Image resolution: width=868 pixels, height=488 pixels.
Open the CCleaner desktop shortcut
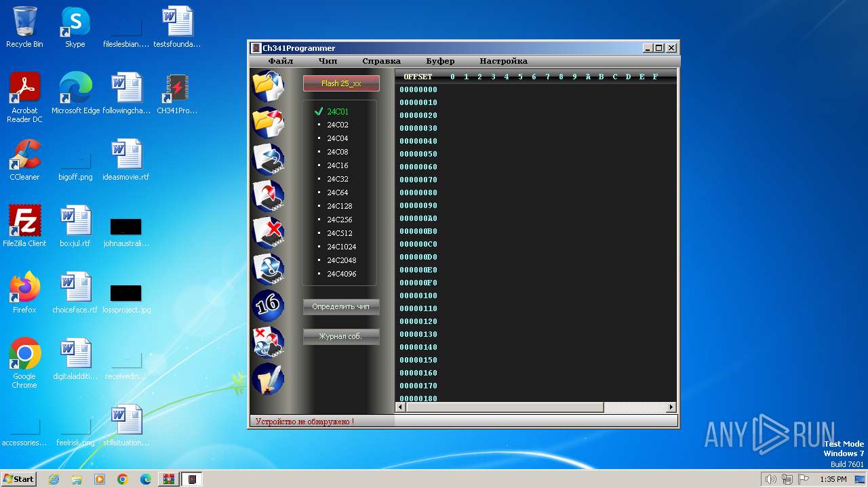(24, 160)
